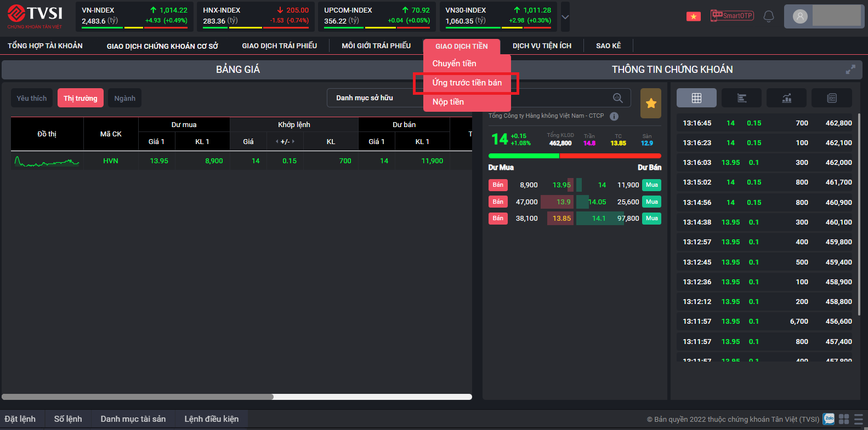Open the Zalo chat icon
Viewport: 868px width, 430px height.
pyautogui.click(x=829, y=419)
